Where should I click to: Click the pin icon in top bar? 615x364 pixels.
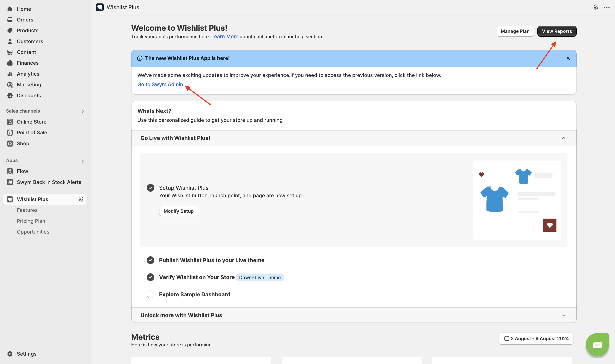(596, 7)
